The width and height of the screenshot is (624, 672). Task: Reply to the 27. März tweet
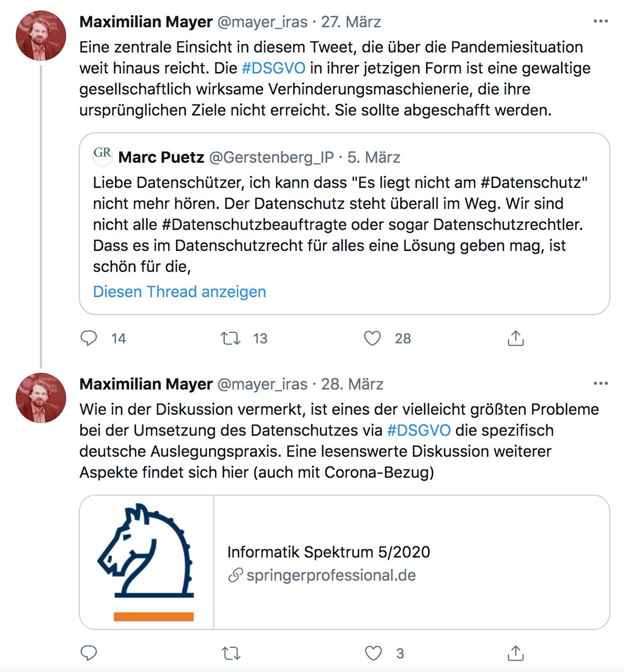click(x=89, y=338)
